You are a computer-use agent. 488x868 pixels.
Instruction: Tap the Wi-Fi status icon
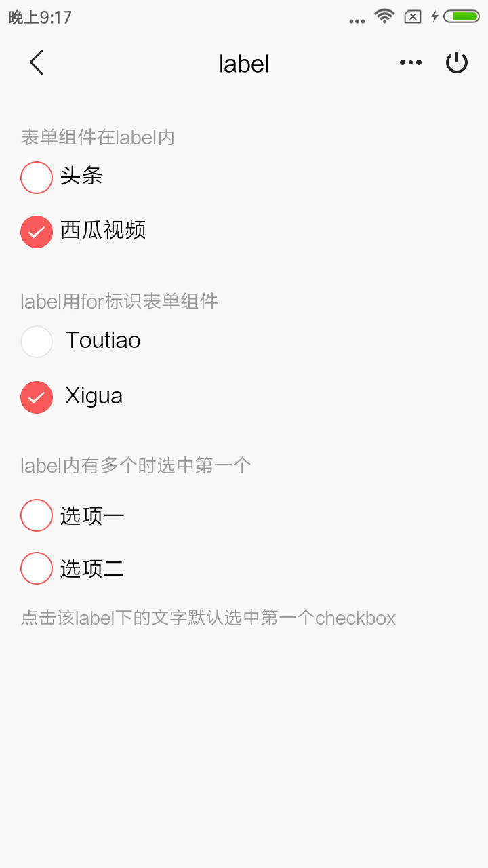pyautogui.click(x=384, y=16)
